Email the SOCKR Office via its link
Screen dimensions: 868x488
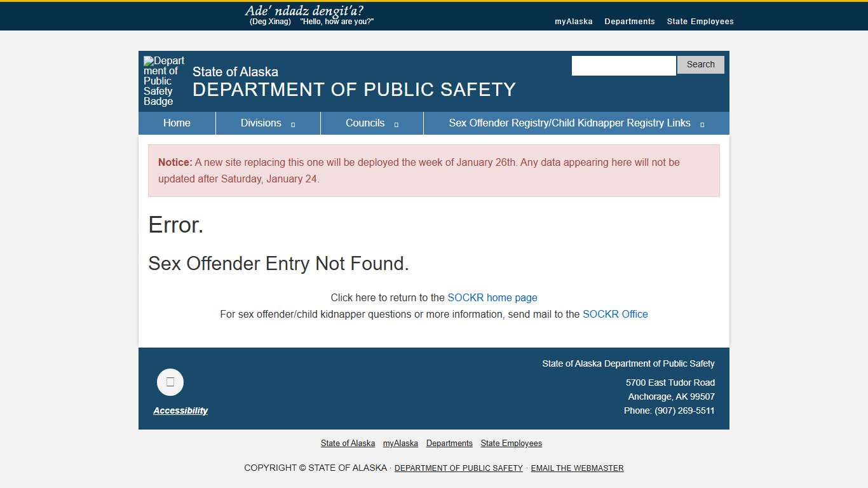(614, 314)
